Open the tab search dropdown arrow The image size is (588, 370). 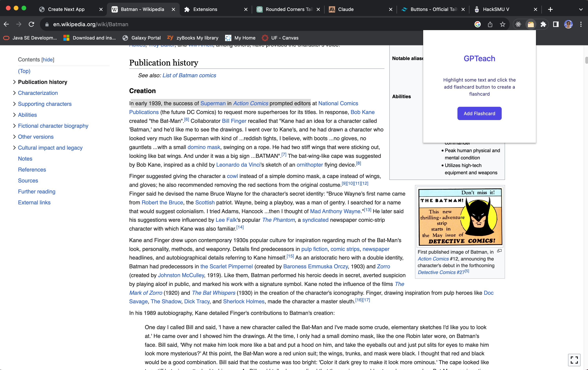click(x=581, y=9)
